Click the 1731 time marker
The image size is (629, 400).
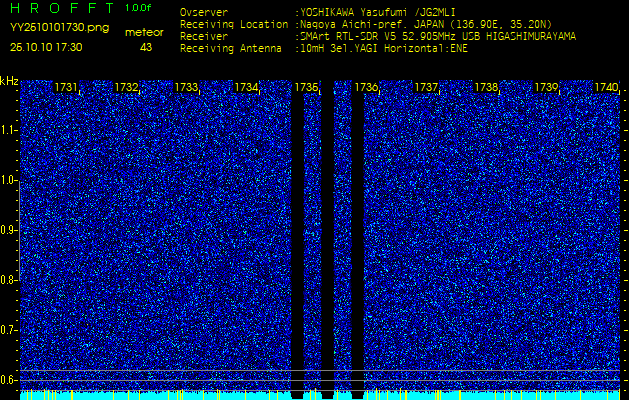point(66,87)
